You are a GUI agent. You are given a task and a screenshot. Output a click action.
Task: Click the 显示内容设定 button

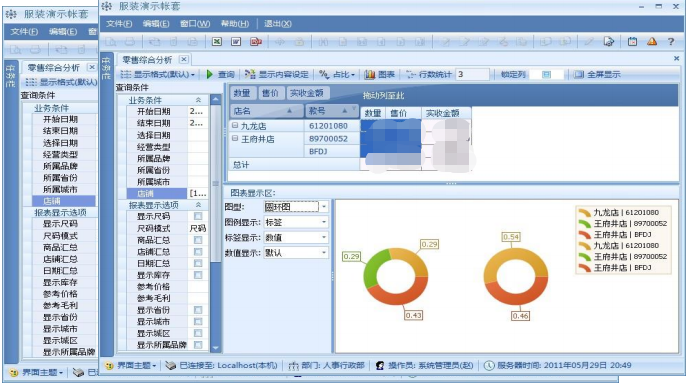(277, 74)
